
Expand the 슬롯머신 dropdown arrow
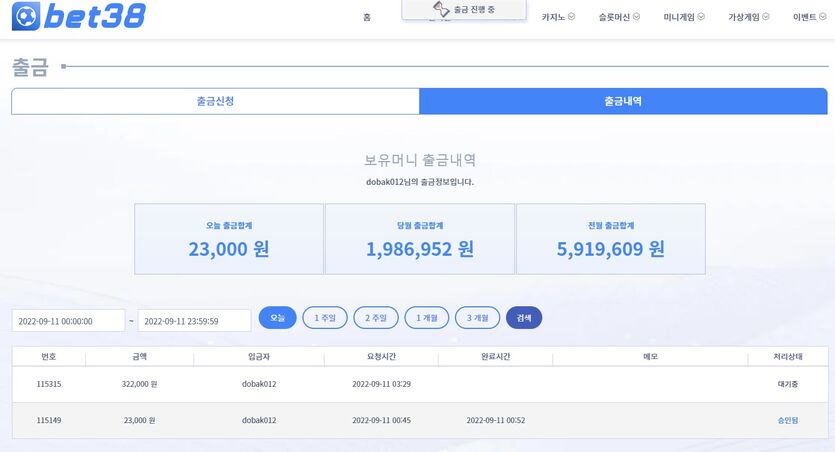[636, 17]
